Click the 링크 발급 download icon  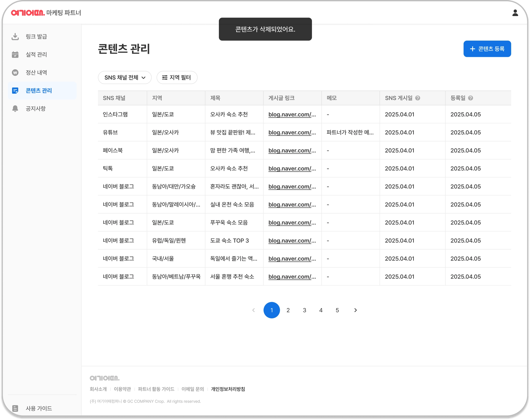click(x=15, y=36)
